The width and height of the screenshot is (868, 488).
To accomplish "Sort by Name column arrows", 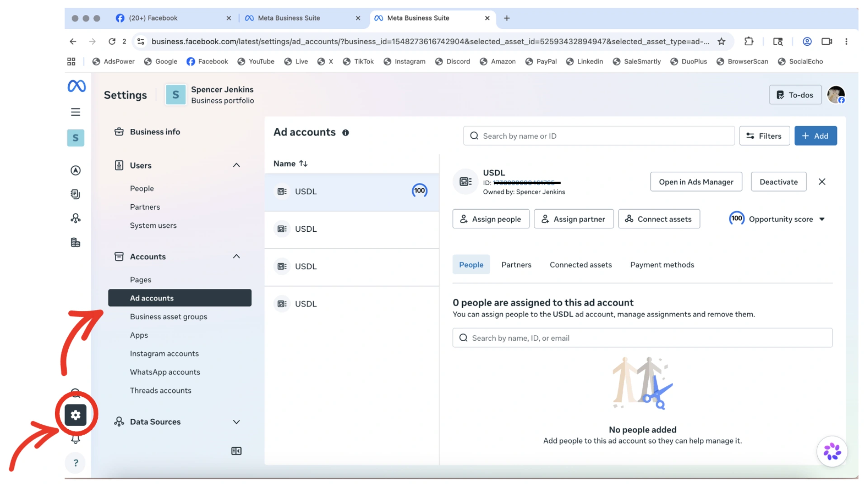I will click(x=303, y=164).
